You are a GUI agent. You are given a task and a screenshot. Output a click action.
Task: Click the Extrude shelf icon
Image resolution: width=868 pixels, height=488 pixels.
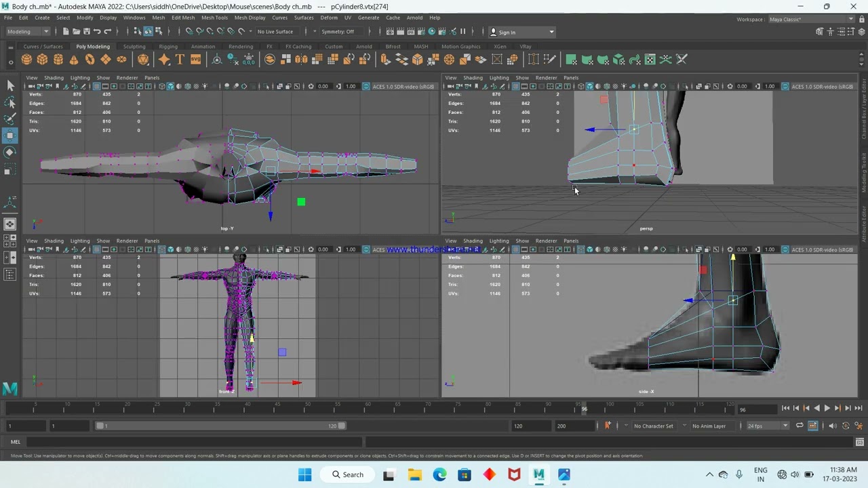pyautogui.click(x=385, y=60)
